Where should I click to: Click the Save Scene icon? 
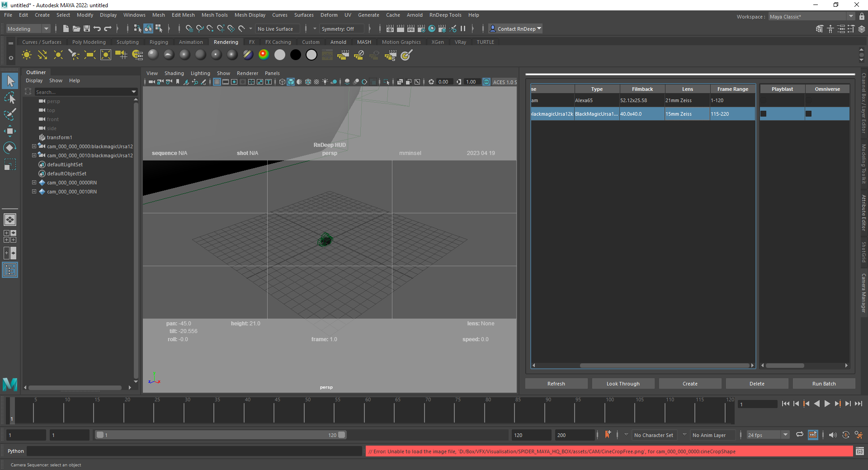point(87,29)
